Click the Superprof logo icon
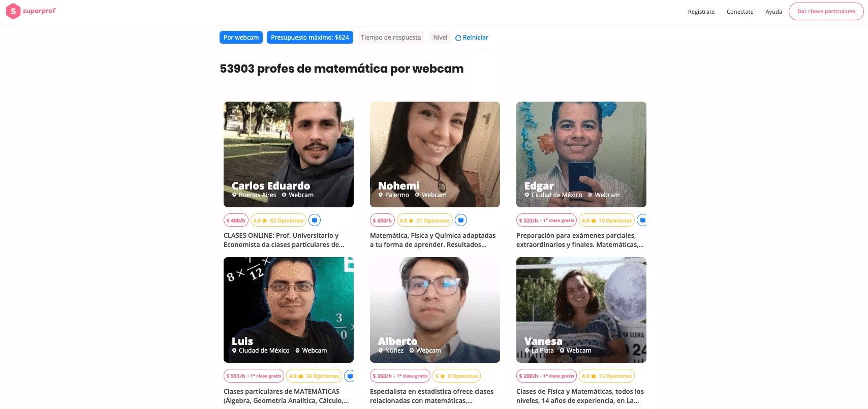 point(13,11)
